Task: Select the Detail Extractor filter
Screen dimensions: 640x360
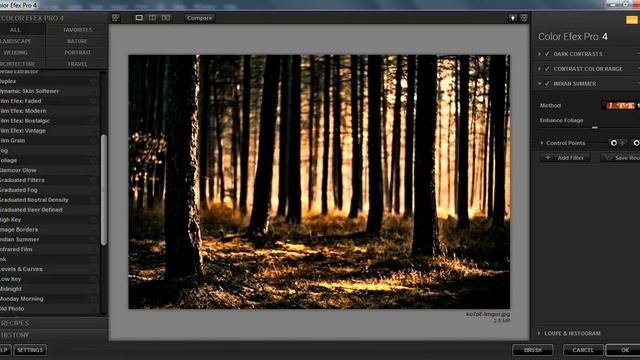Action: click(49, 72)
